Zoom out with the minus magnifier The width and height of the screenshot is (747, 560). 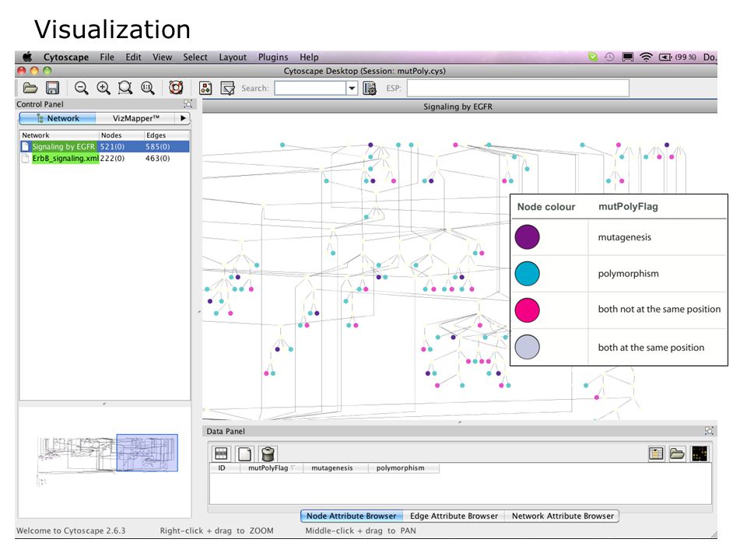click(82, 88)
